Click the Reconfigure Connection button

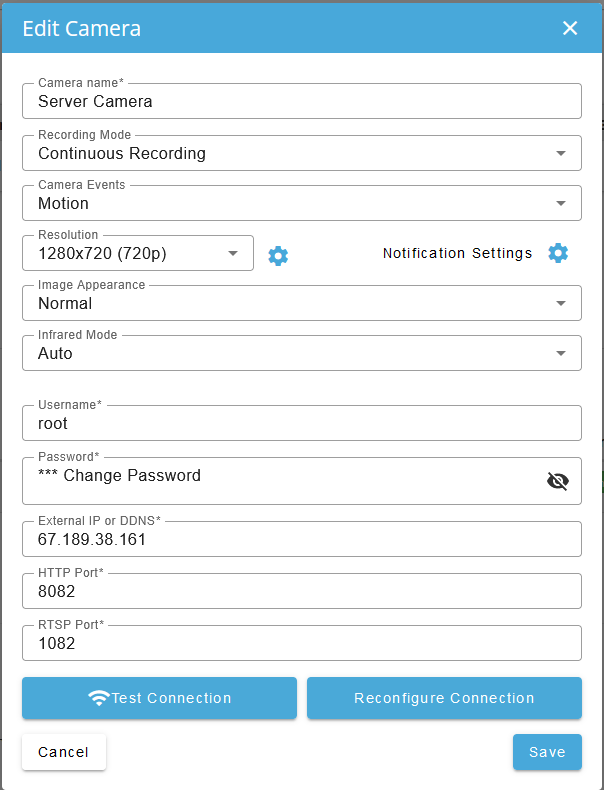444,698
